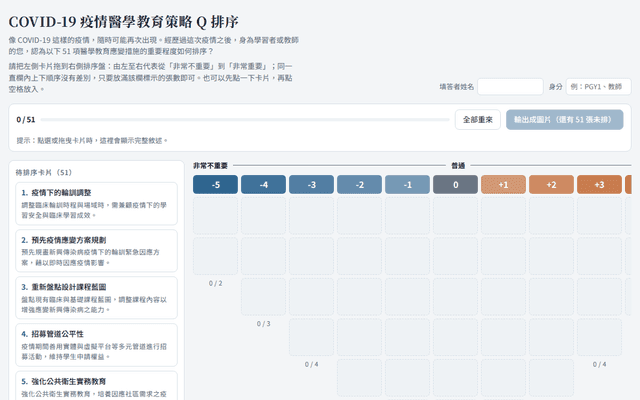Click the 非常不重要 scale label

[x=210, y=165]
